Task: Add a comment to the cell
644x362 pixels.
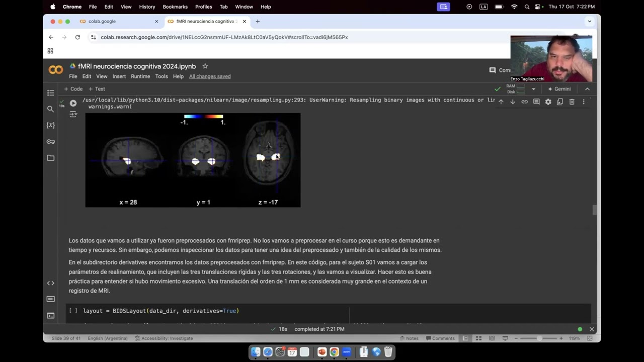Action: click(536, 102)
